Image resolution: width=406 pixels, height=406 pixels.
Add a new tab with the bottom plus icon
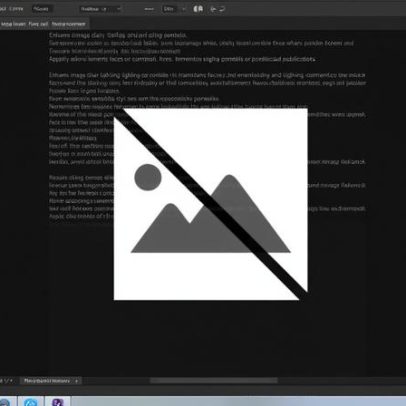(77, 381)
